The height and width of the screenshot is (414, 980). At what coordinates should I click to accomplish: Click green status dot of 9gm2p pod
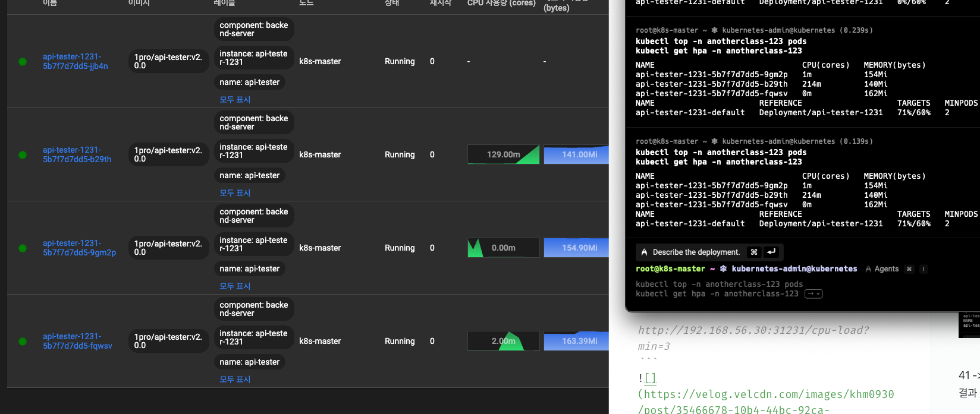coord(23,248)
